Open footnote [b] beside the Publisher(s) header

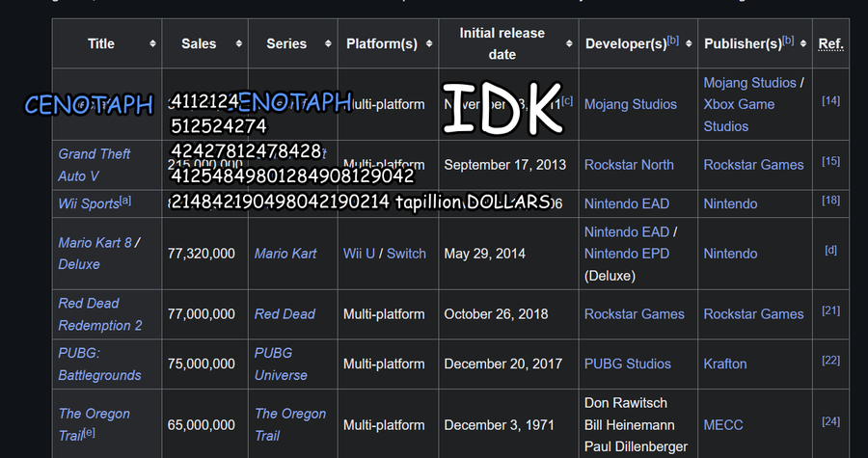pyautogui.click(x=788, y=40)
